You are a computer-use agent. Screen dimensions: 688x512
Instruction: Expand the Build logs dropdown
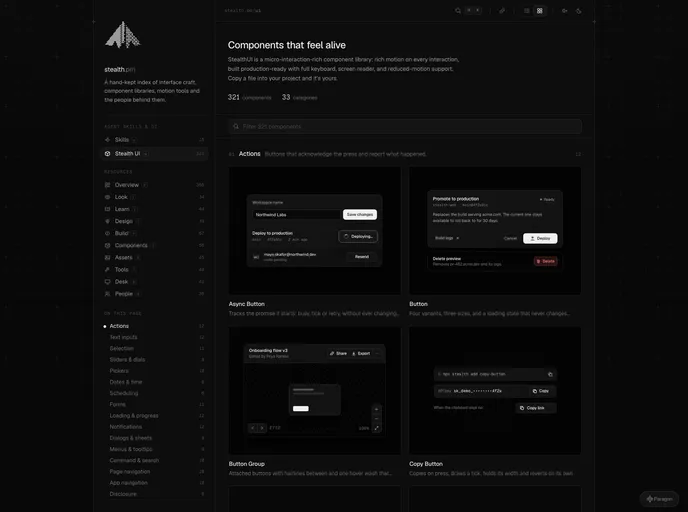pos(447,238)
